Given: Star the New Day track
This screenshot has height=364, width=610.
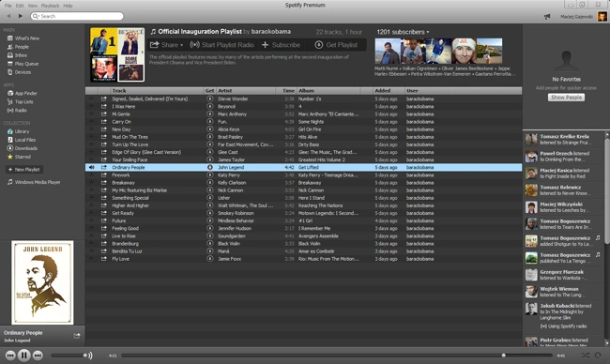Looking at the screenshot, I should 91,129.
